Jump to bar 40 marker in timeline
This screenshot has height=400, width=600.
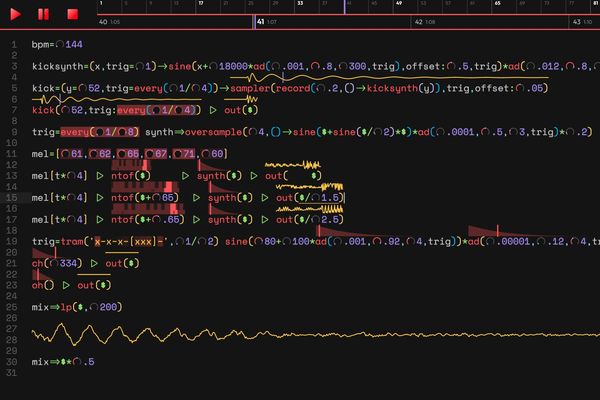click(x=103, y=22)
